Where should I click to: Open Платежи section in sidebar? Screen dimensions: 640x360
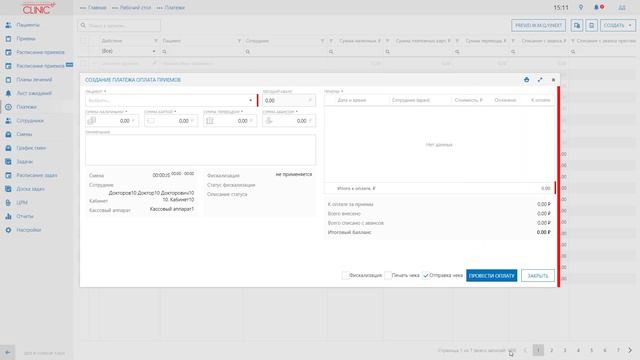[x=27, y=107]
